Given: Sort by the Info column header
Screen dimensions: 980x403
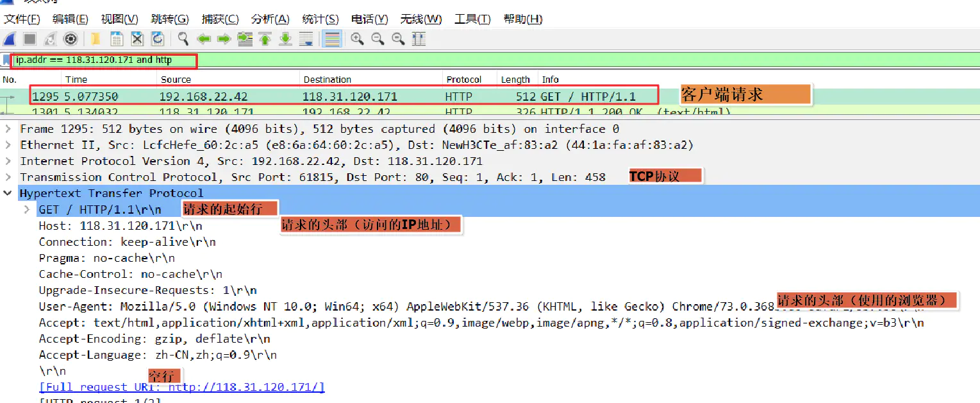Looking at the screenshot, I should (x=759, y=80).
